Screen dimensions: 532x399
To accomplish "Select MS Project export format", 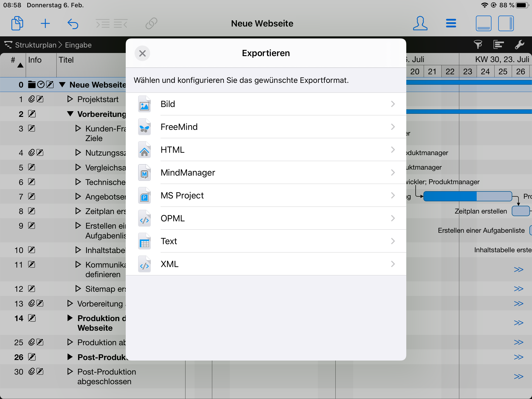I will pos(265,195).
